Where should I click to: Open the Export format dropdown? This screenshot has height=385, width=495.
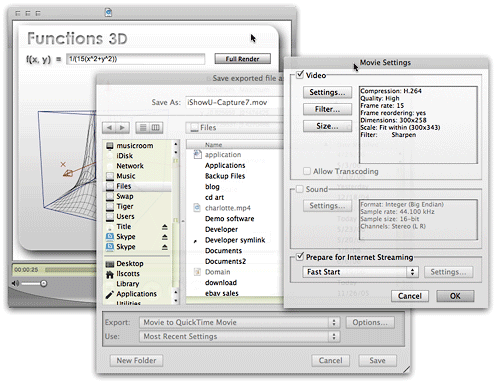pyautogui.click(x=240, y=322)
